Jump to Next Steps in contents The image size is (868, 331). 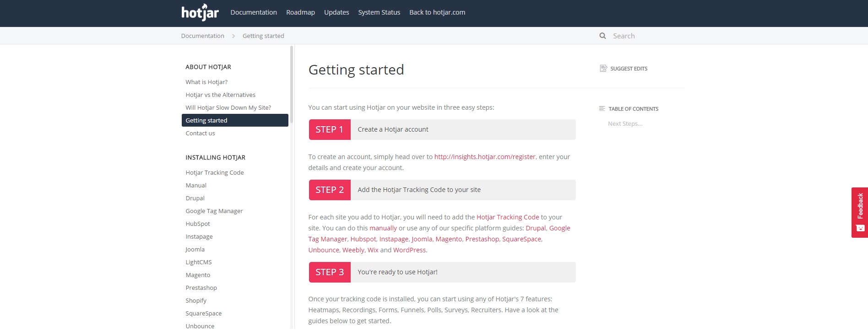click(625, 123)
